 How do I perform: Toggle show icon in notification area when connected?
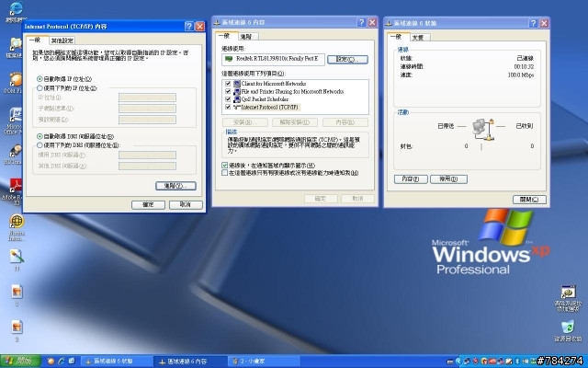224,166
